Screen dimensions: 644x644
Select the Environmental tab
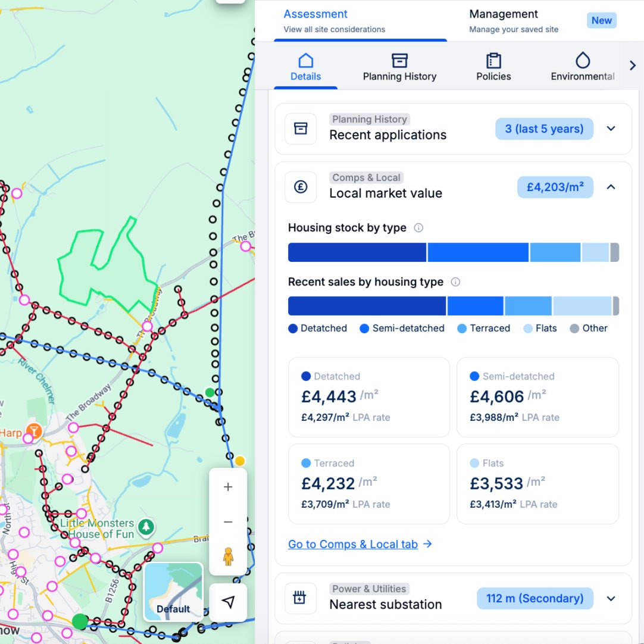coord(582,68)
